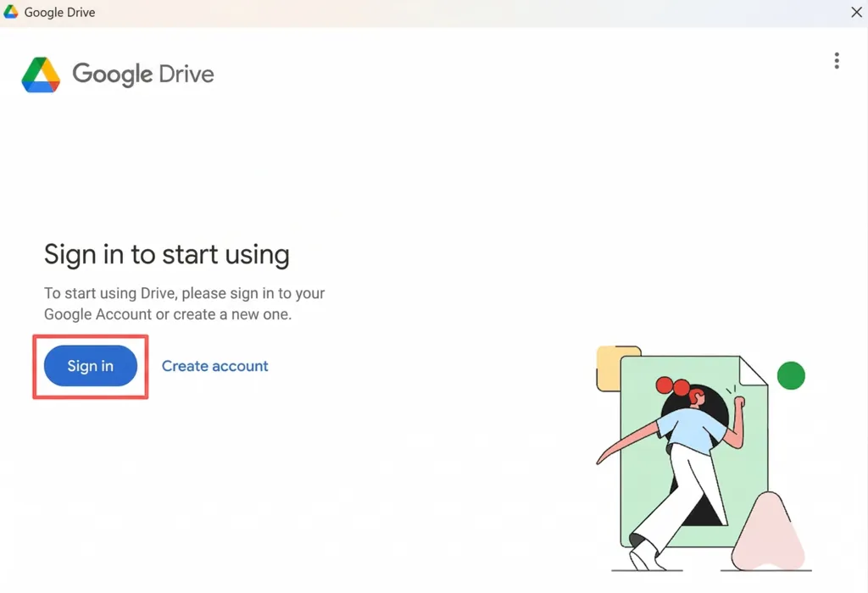Viewport: 868px width, 593px height.
Task: Click the 'Sign in to start using' heading
Action: 166,254
